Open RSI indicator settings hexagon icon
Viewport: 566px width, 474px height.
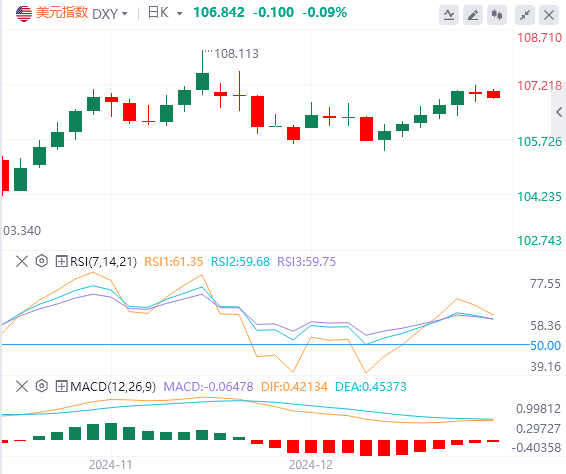coord(42,261)
